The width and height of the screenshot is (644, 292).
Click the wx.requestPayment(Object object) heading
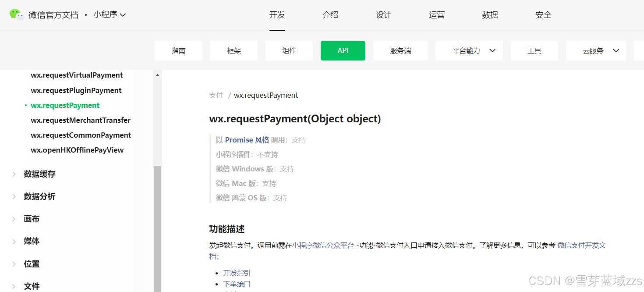coord(295,119)
